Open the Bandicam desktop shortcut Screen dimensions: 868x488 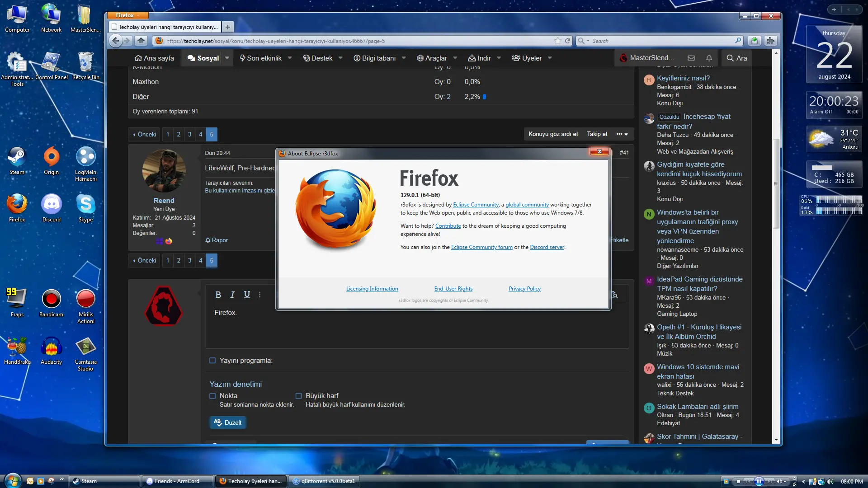51,303
